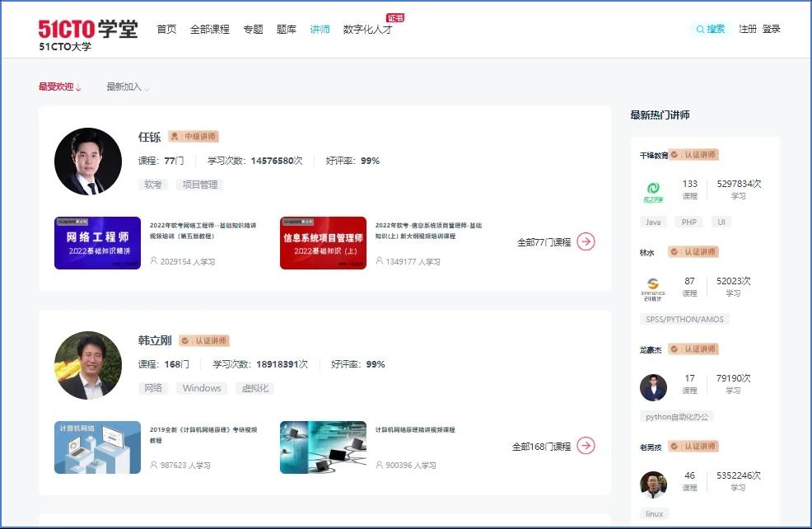
Task: Click 韩立刚's profile photo
Action: click(87, 365)
